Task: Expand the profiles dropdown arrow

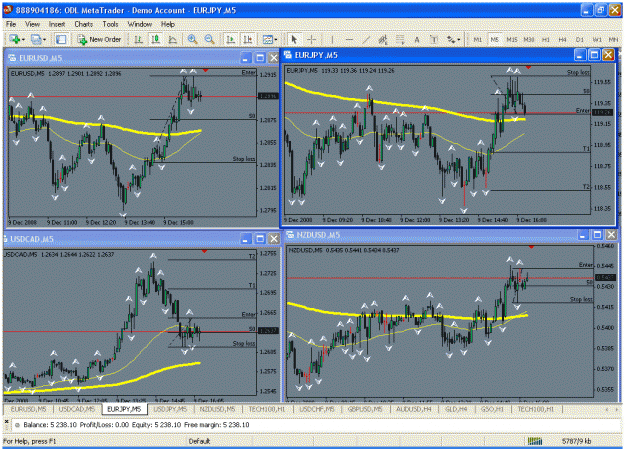Action: coord(44,39)
